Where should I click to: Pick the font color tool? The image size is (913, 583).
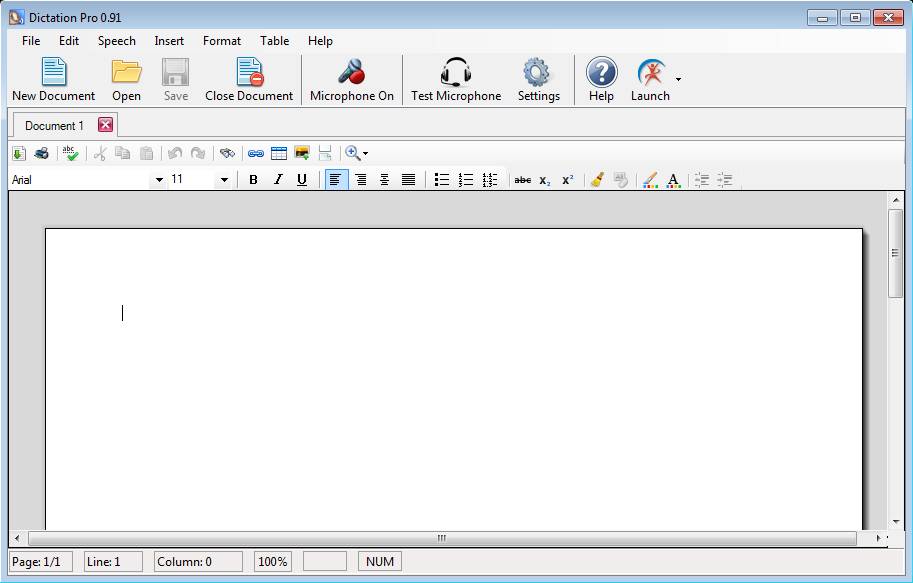[673, 180]
